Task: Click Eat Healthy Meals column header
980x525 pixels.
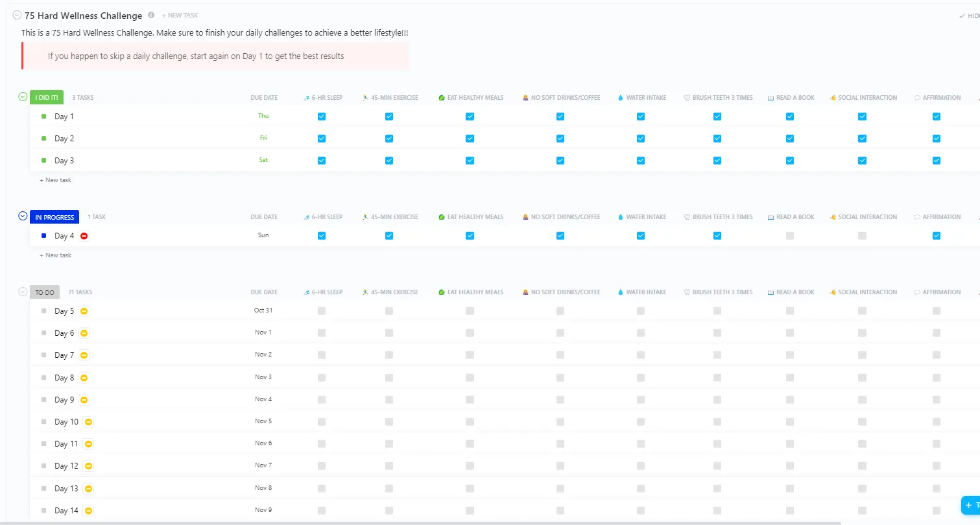Action: pyautogui.click(x=471, y=98)
